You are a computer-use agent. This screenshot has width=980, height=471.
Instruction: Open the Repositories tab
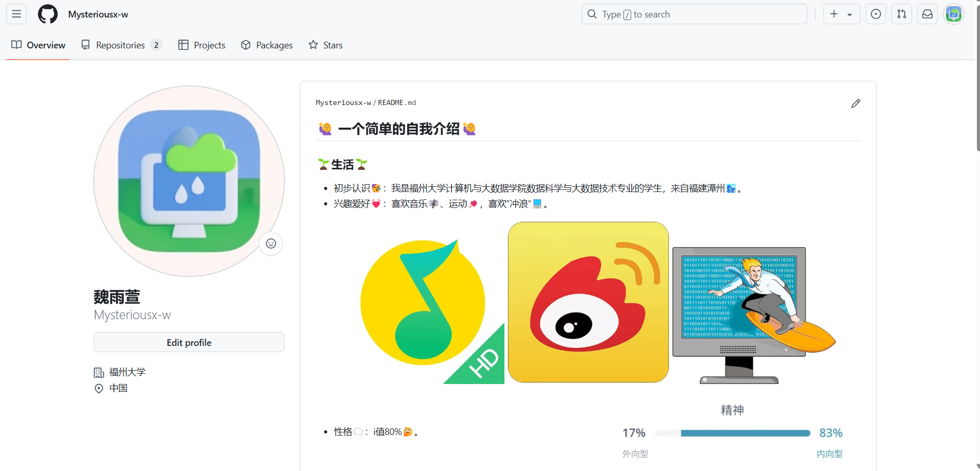122,45
